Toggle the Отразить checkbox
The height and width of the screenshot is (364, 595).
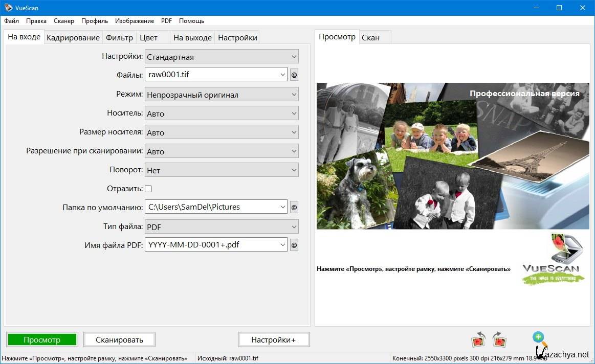coord(148,189)
